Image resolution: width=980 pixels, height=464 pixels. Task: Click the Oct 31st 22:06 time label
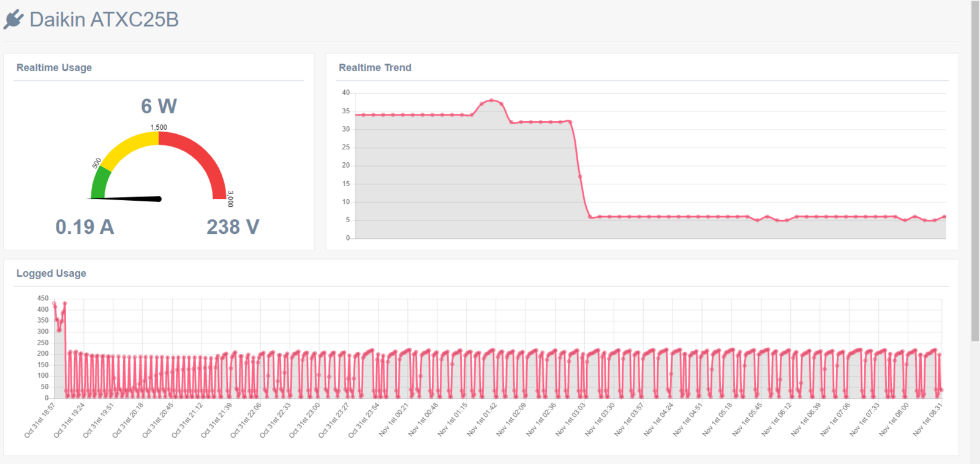pos(246,420)
